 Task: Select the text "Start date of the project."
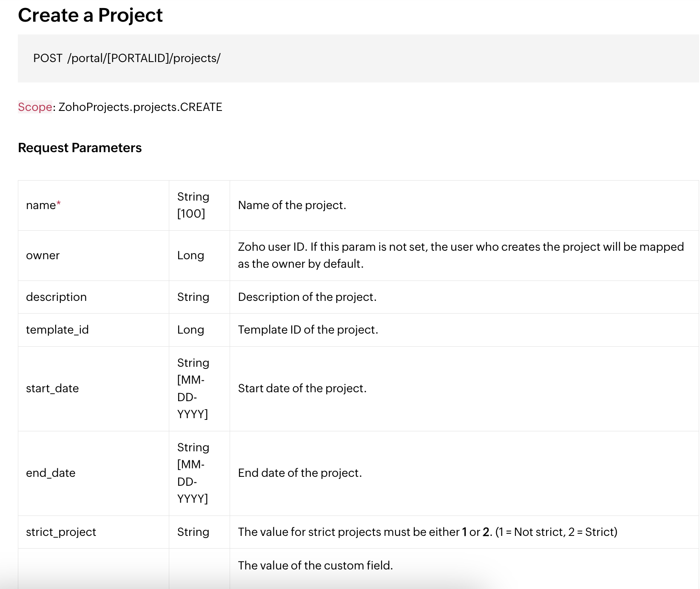[x=302, y=388]
